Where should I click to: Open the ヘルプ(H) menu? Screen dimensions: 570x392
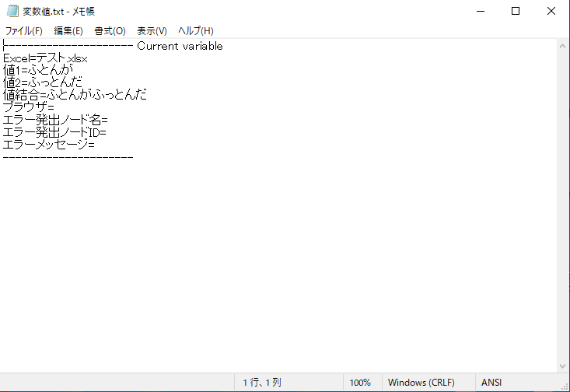[196, 31]
